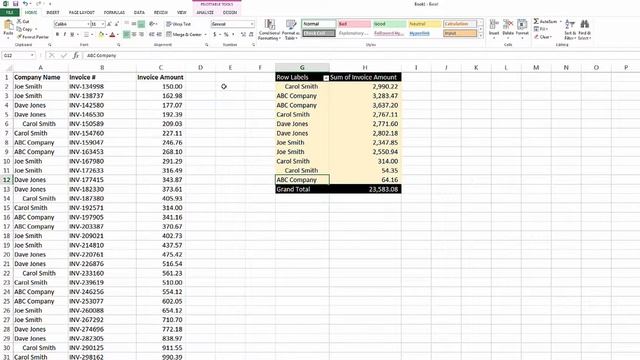Screen dimensions: 640x360
Task: Select the Format Painter brush
Action: pos(19,37)
